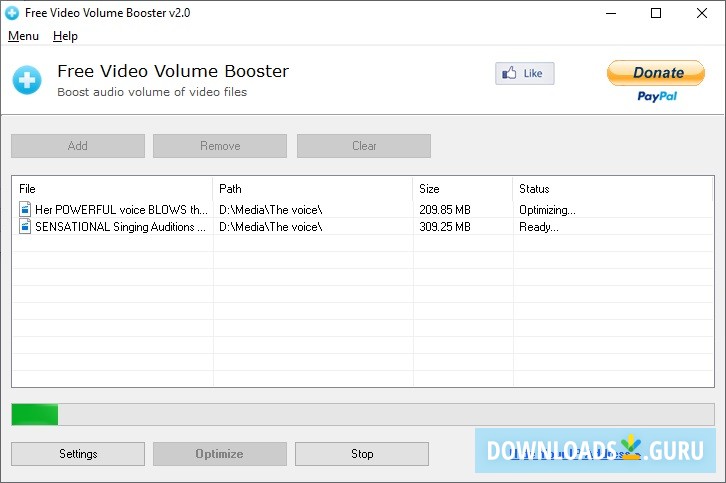Click the title bar app icon
Screen dimensions: 726x483
pyautogui.click(x=12, y=13)
